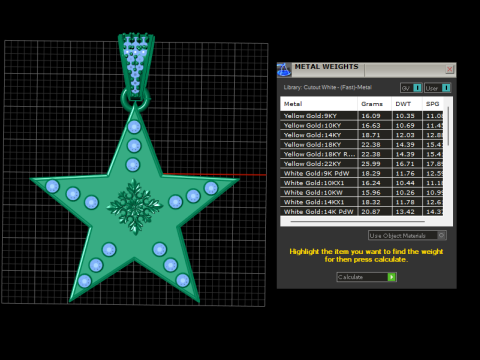
Task: Click the green Calculate arrow icon
Action: 392,277
